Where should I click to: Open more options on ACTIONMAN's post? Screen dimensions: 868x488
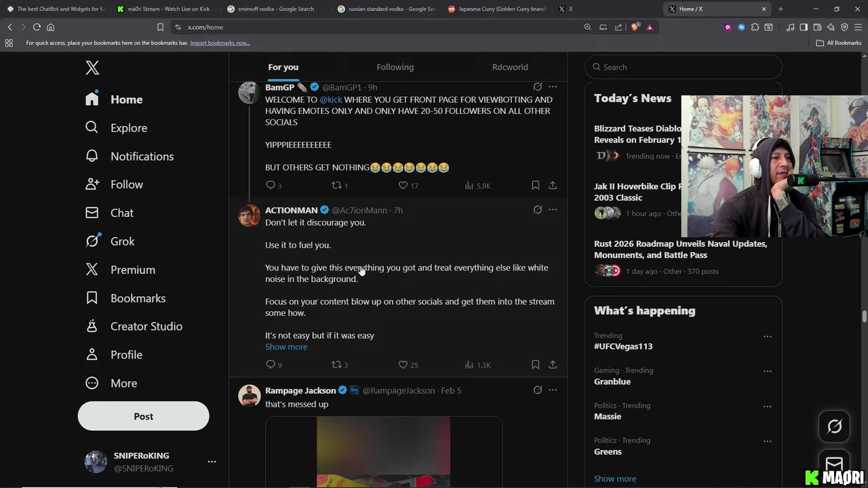tap(553, 209)
